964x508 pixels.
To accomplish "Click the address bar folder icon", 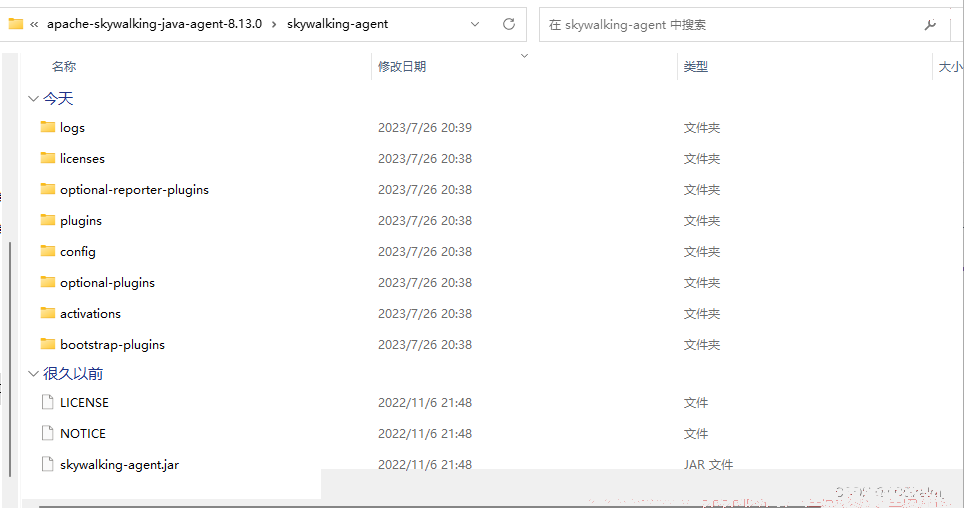I will [x=15, y=24].
